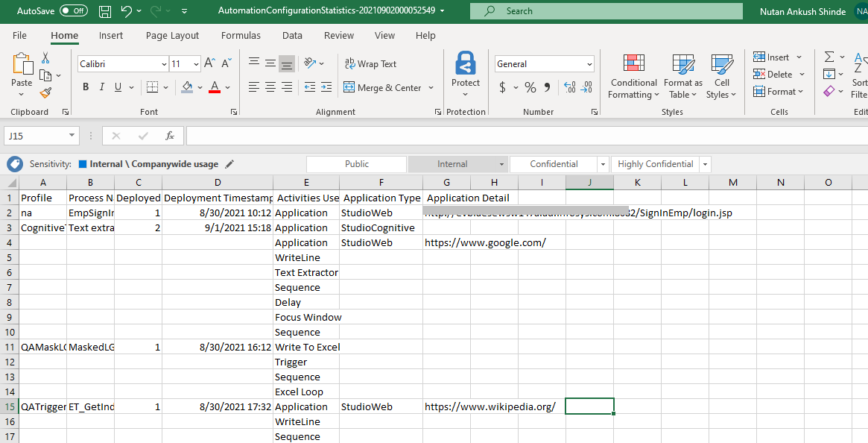Apply the red font color swatch
The width and height of the screenshot is (868, 443).
click(x=215, y=87)
